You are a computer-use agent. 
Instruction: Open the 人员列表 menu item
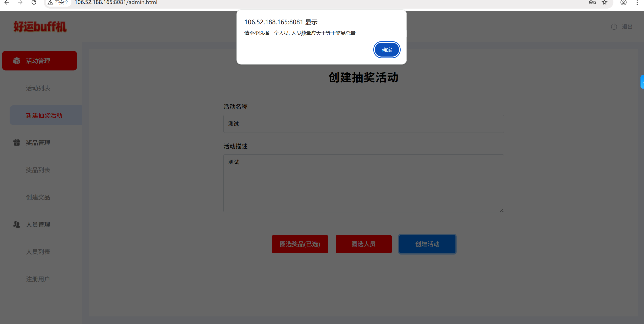[x=38, y=252]
